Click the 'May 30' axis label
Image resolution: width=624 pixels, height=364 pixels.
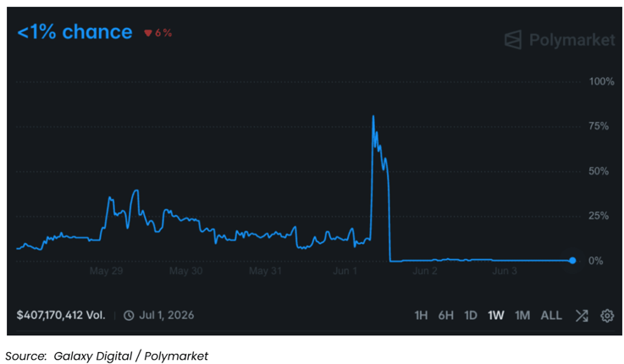pyautogui.click(x=186, y=271)
